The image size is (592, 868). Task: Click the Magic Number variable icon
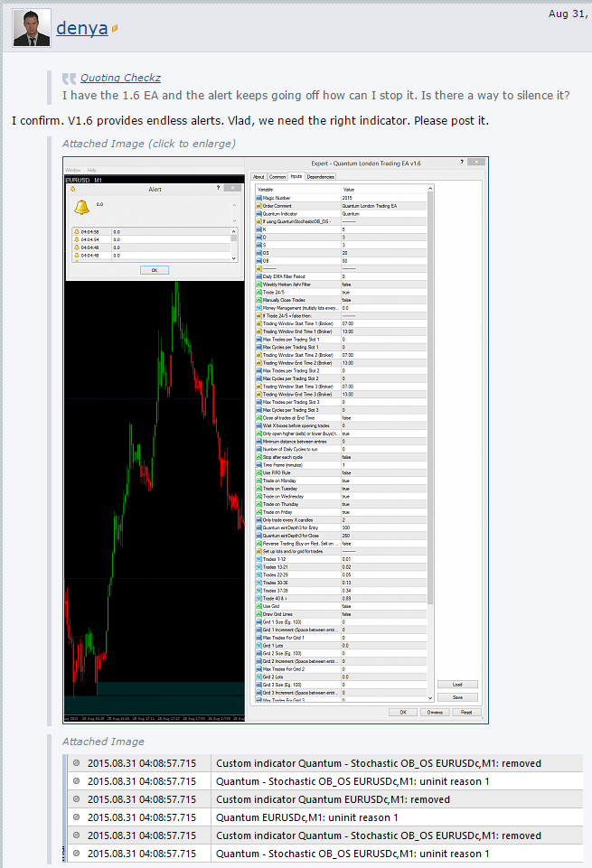click(x=258, y=198)
